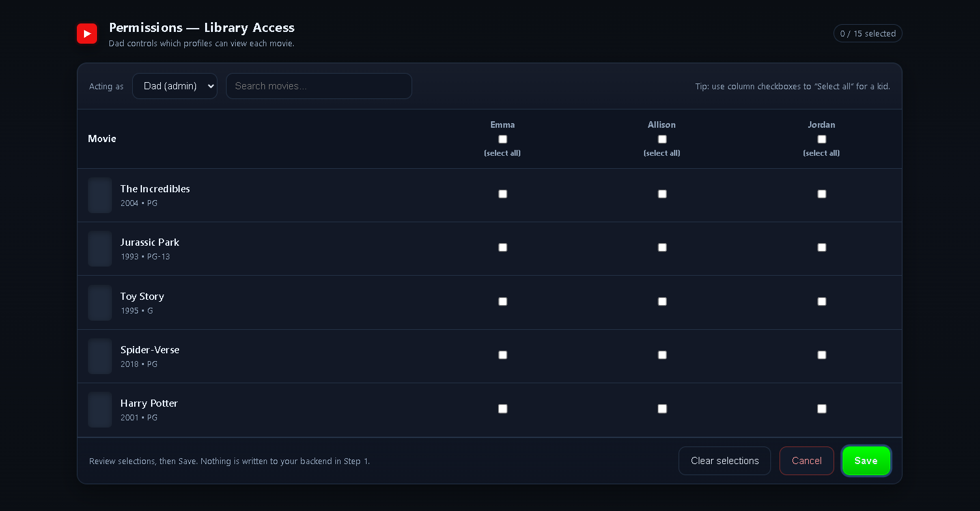
Task: Grant Spider-Verse access to Allison
Action: tap(662, 355)
